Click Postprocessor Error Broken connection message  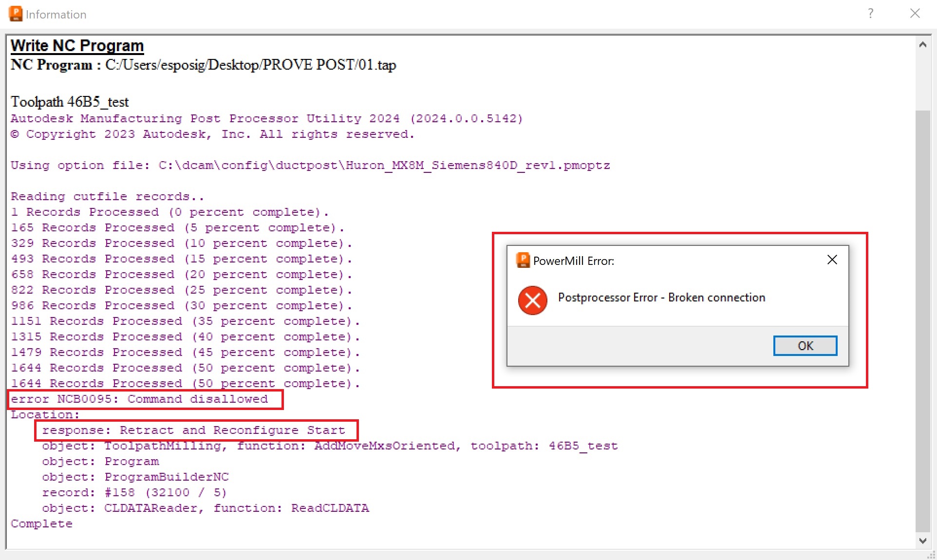661,298
